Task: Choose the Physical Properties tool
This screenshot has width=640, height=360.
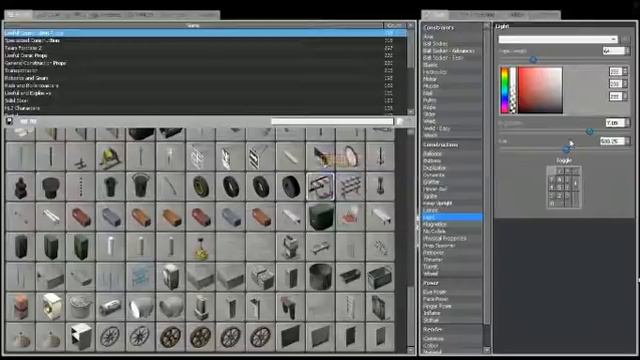Action: click(x=451, y=238)
